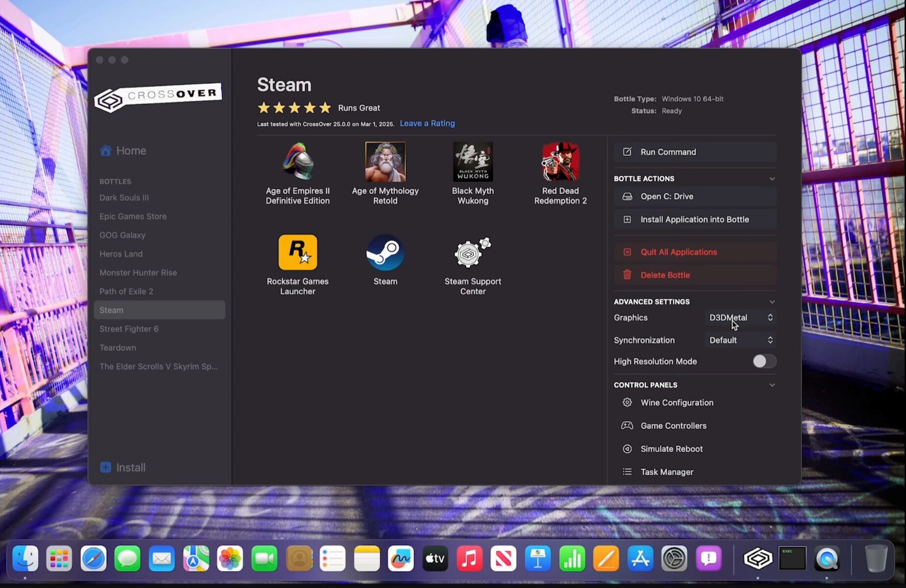This screenshot has height=588, width=906.
Task: Open the Graphics D3DMetal dropdown
Action: coord(741,318)
